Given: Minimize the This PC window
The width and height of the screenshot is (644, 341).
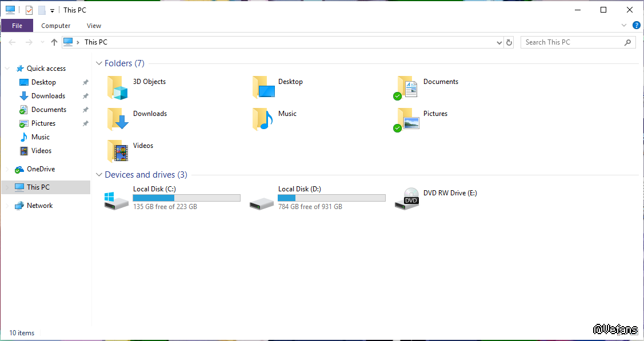Looking at the screenshot, I should 578,10.
